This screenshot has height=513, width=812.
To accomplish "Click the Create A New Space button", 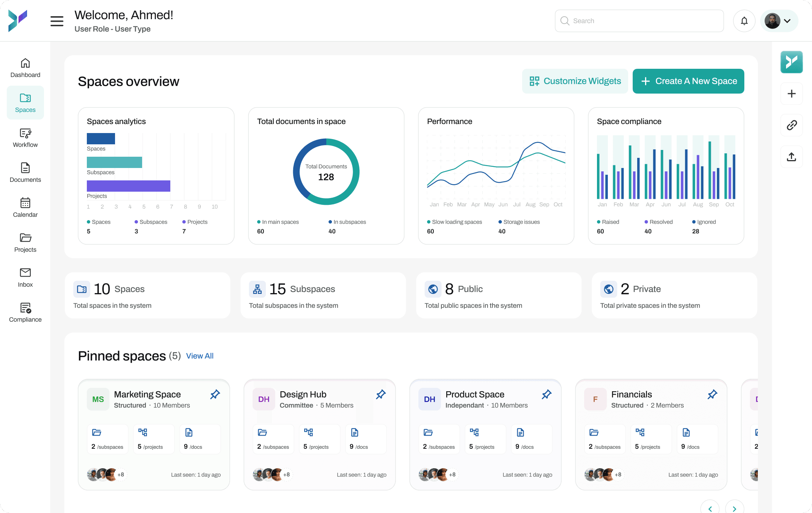I will pos(688,81).
